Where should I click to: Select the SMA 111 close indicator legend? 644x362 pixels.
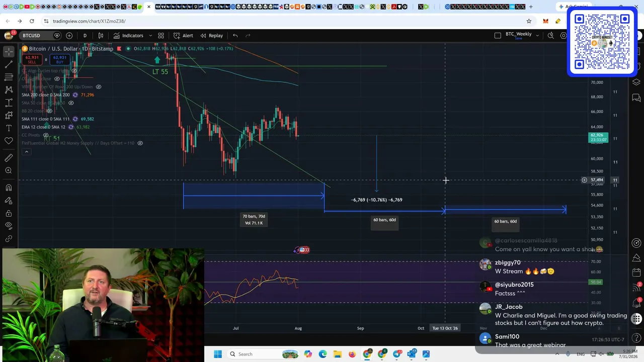click(45, 119)
